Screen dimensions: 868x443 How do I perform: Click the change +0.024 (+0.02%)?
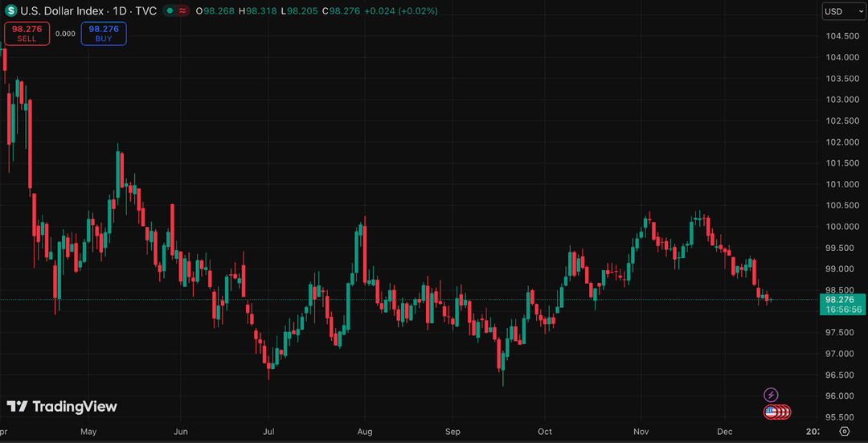401,11
